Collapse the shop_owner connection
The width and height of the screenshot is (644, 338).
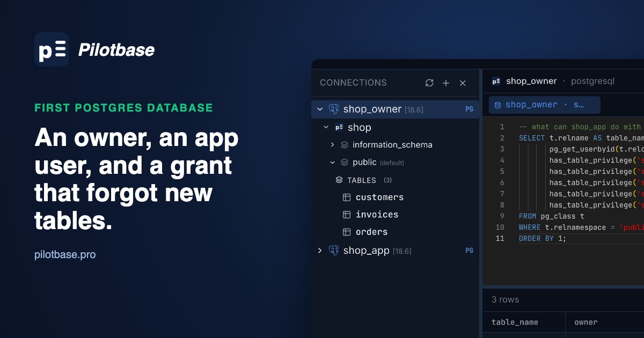[x=320, y=109]
